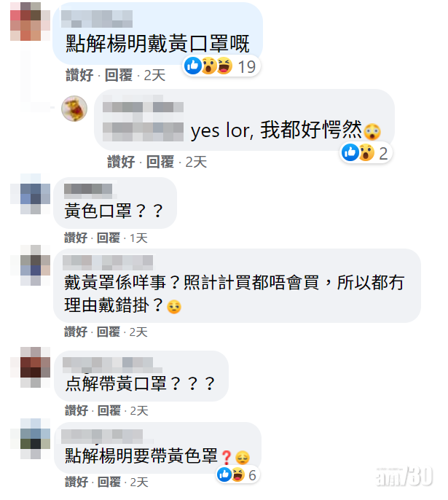The height and width of the screenshot is (500, 448).
Task: Click 讚好 under the 戴黃罩係咩事 comment
Action: [x=76, y=332]
